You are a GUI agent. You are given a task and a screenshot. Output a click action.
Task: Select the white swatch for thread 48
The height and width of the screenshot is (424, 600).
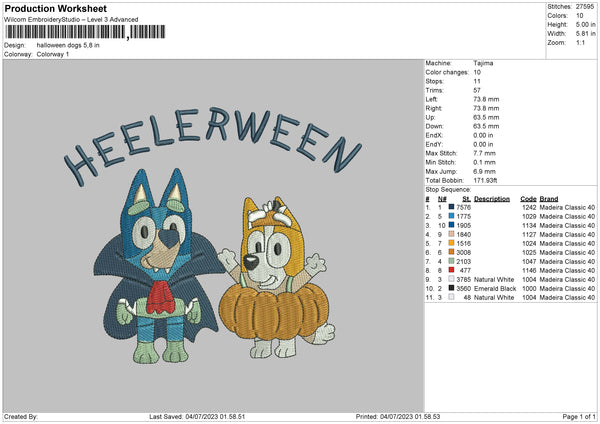coord(452,297)
